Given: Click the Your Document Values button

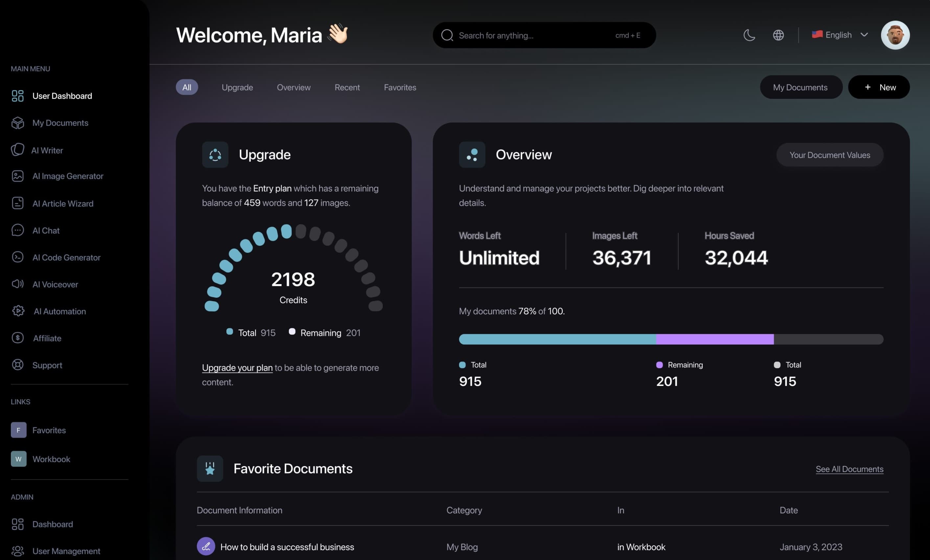Looking at the screenshot, I should 829,155.
